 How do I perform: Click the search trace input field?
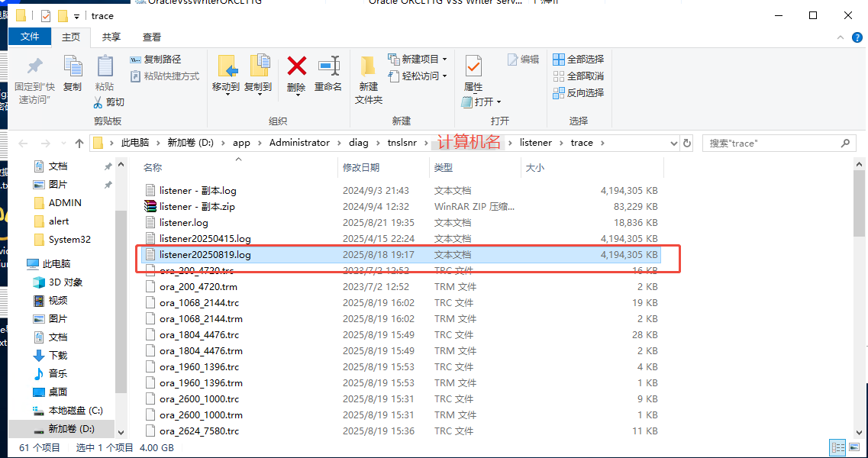(780, 144)
